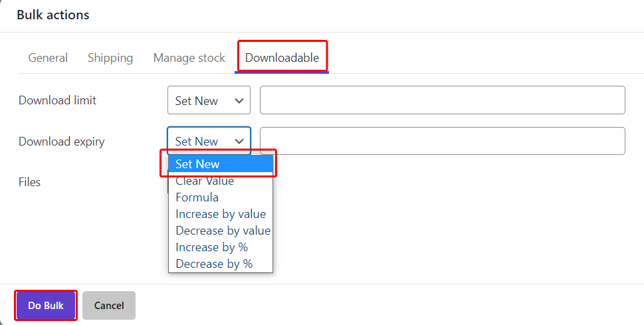Click the Cancel button
The width and height of the screenshot is (644, 325).
click(109, 306)
